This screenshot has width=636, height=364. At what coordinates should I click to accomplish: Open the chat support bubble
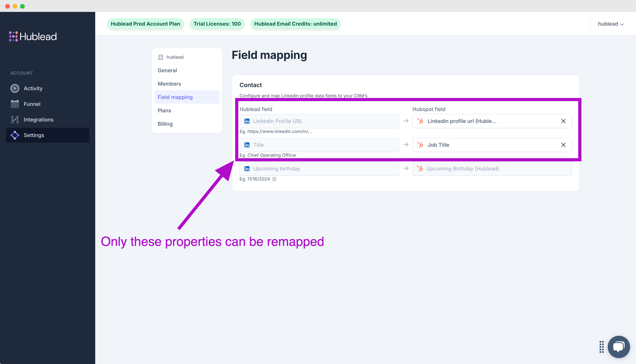pos(619,347)
